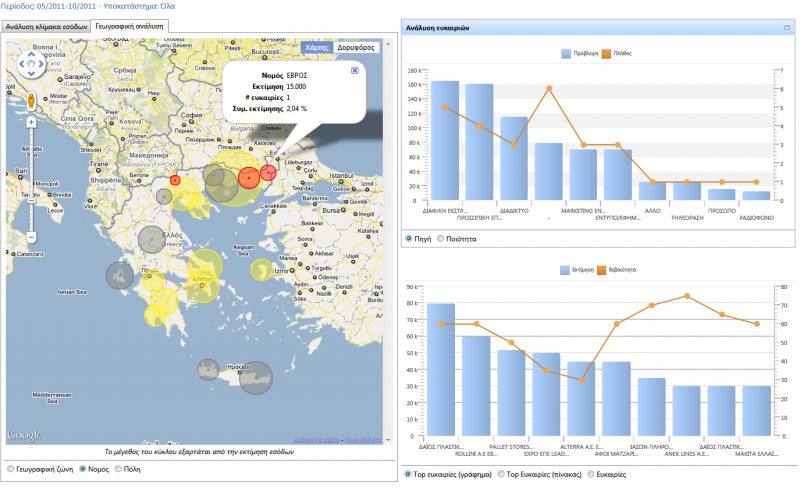Zoom out with the map minus button
The width and height of the screenshot is (800, 489).
pos(31,237)
